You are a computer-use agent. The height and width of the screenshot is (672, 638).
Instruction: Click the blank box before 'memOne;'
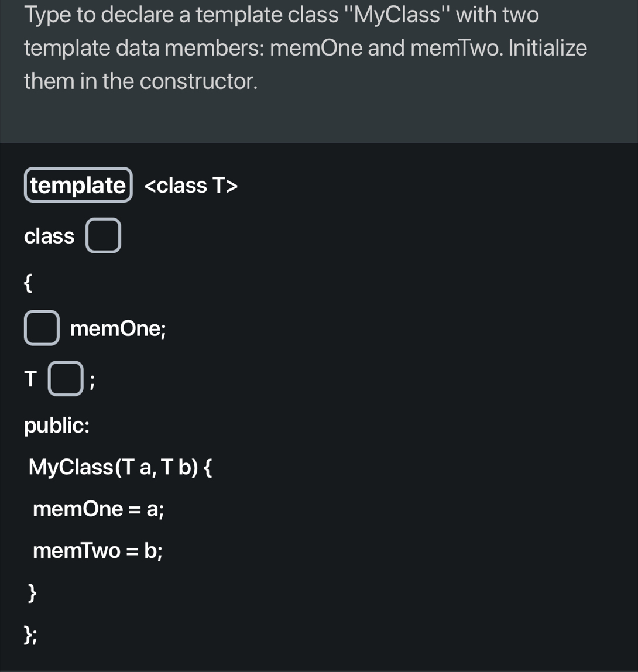(x=41, y=328)
